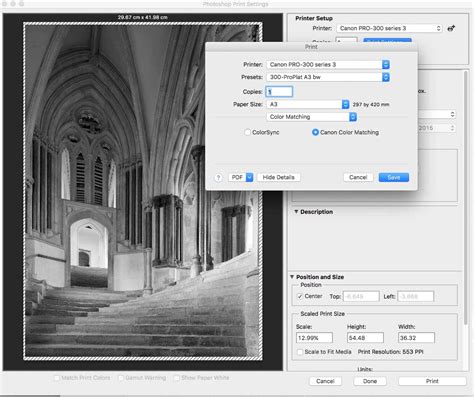474x397 pixels.
Task: Enable Scale to Fit Media checkbox
Action: 300,352
